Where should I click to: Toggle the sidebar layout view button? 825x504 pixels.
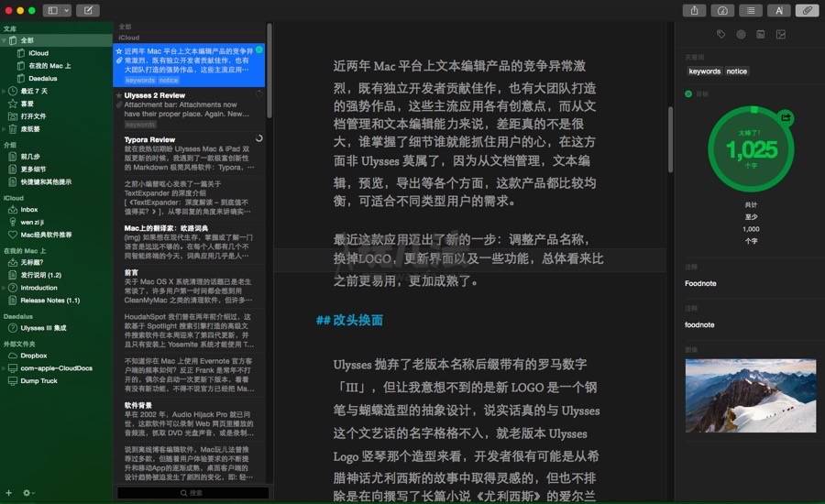(52, 10)
